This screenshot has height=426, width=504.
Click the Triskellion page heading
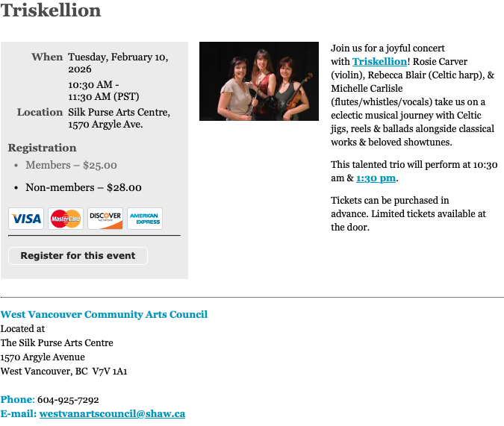point(51,10)
